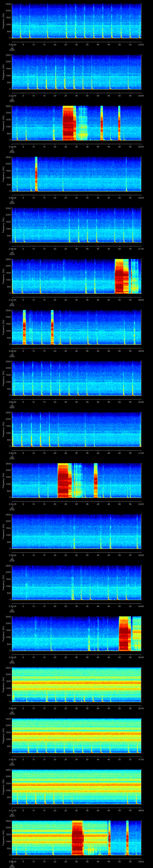Click the 31:00 time axis label

pos(141,453)
